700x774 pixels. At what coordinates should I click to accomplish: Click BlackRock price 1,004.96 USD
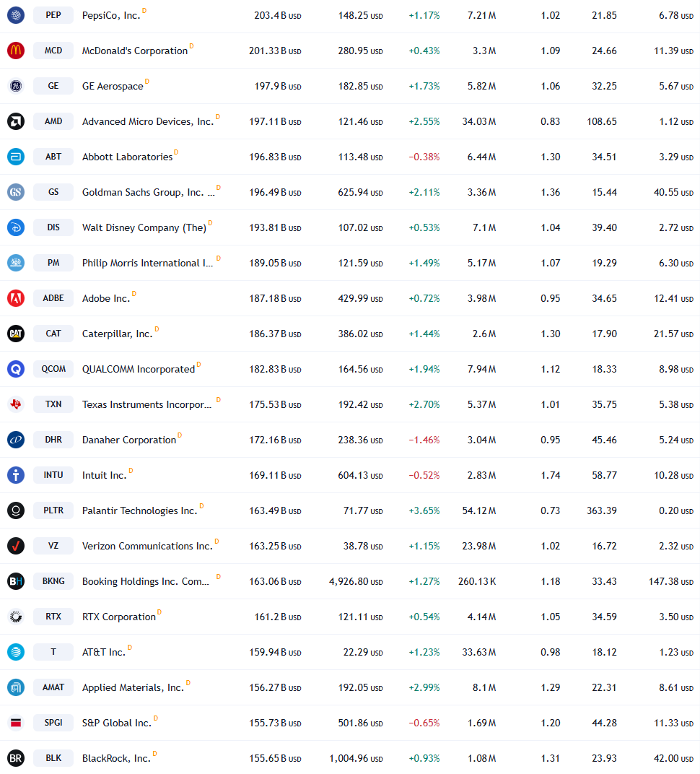356,758
